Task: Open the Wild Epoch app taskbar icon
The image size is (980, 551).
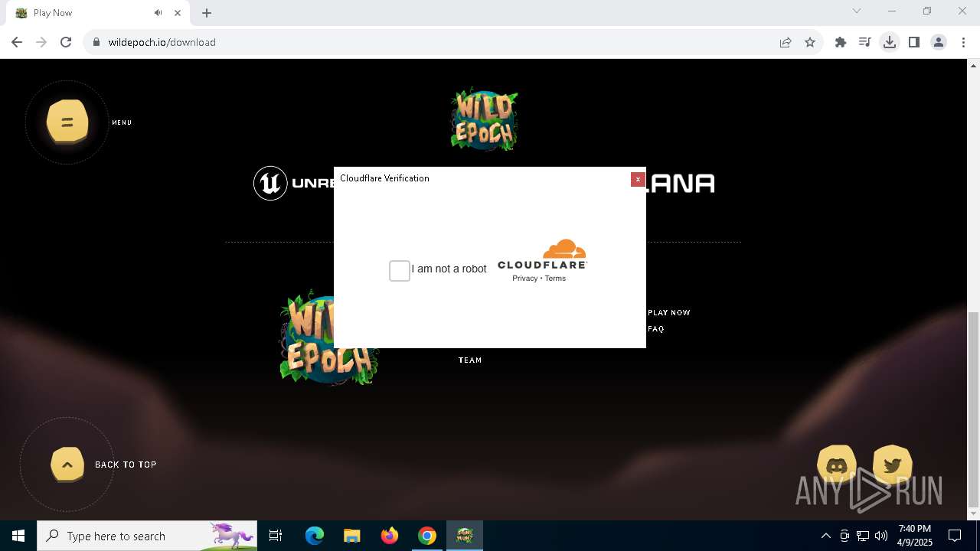Action: [x=465, y=536]
